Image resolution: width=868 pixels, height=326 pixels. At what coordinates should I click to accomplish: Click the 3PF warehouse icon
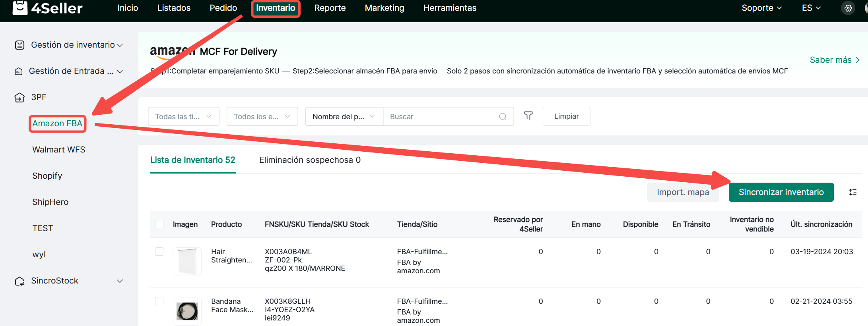(x=19, y=97)
